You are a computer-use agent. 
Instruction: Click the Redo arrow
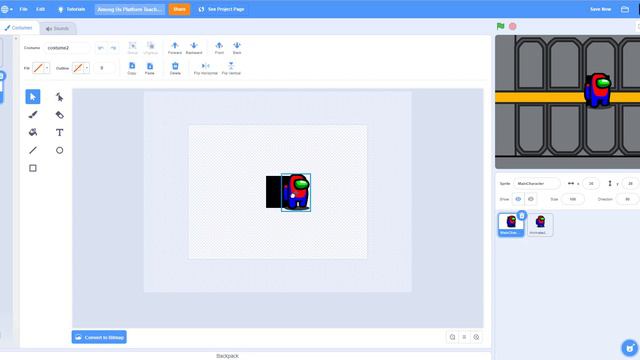113,48
